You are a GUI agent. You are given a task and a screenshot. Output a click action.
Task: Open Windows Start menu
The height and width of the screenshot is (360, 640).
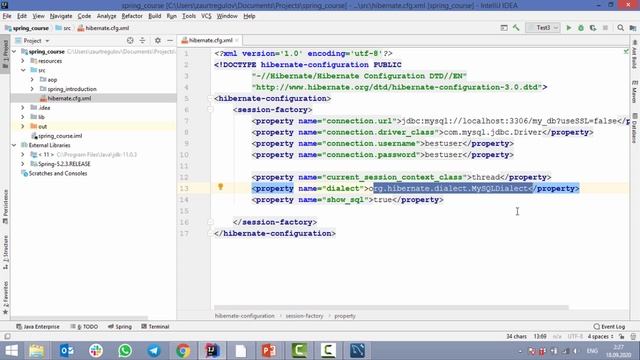coord(11,351)
